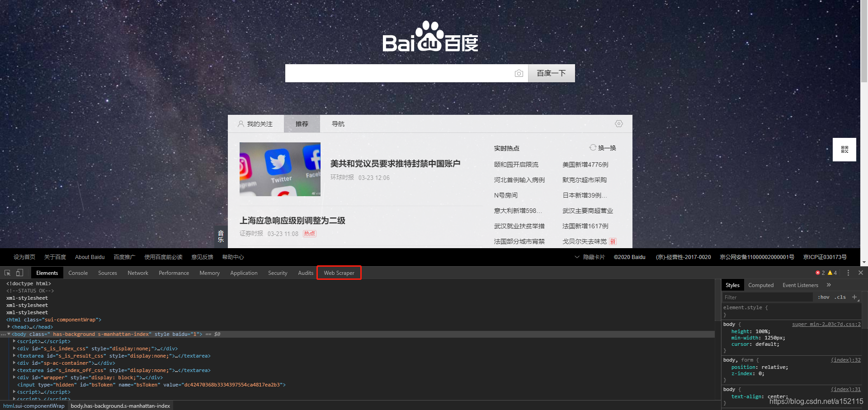The width and height of the screenshot is (868, 410).
Task: Select the 我的关注 feed tab
Action: point(256,124)
